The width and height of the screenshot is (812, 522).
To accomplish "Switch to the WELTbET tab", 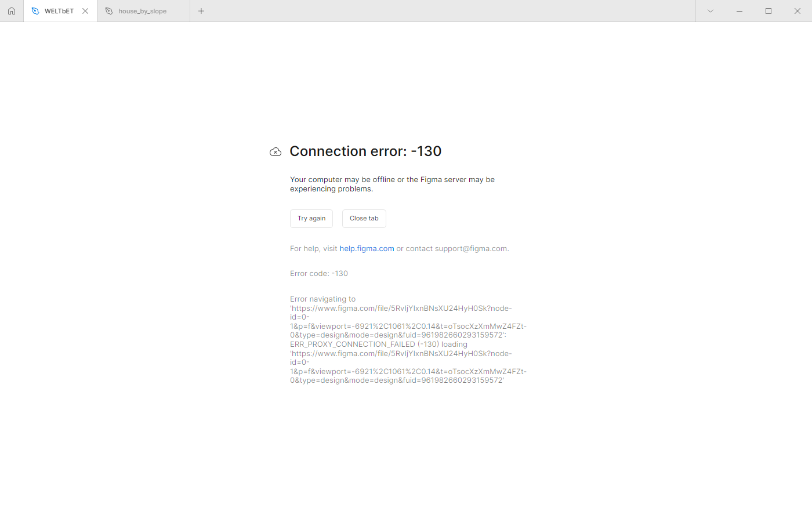I will (60, 11).
